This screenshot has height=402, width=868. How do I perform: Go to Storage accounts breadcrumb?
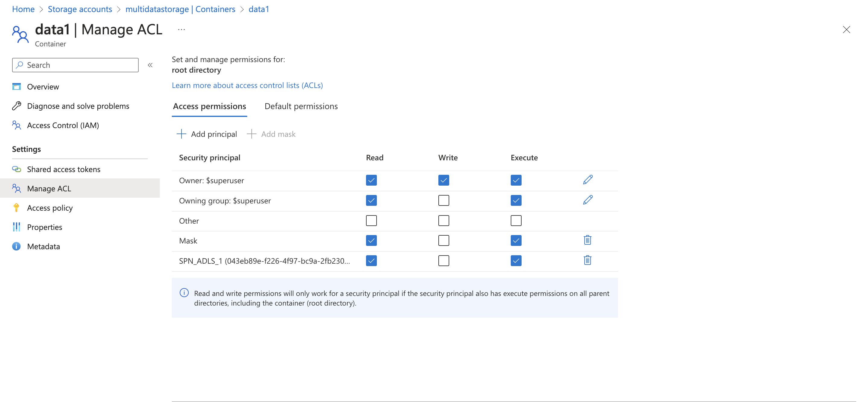coord(80,9)
